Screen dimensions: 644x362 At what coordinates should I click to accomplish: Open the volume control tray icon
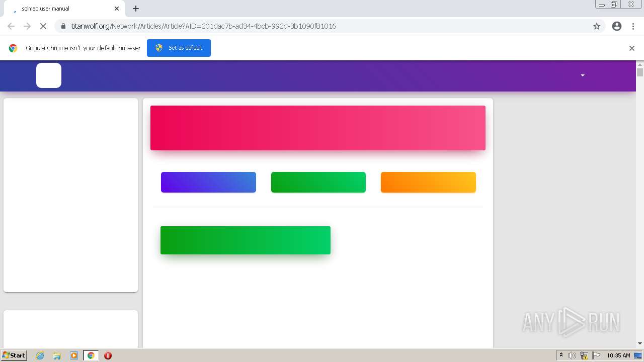click(572, 355)
